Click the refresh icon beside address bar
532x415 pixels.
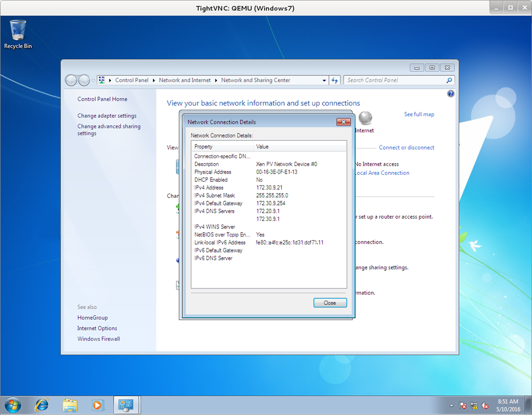[x=335, y=80]
